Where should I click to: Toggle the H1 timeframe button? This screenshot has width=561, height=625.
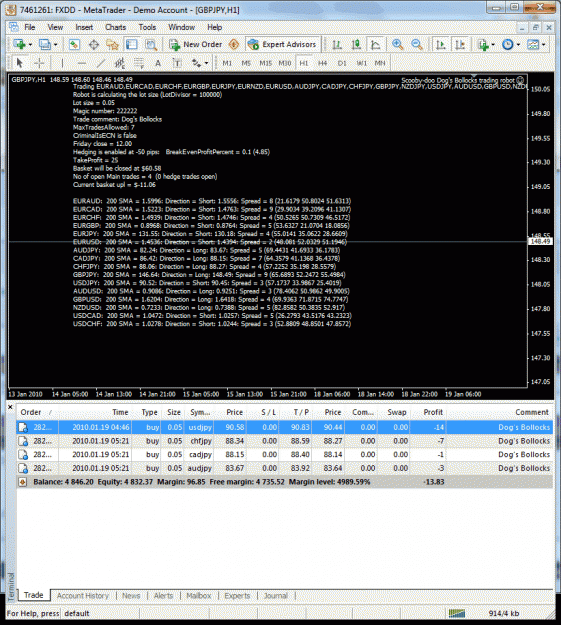304,63
